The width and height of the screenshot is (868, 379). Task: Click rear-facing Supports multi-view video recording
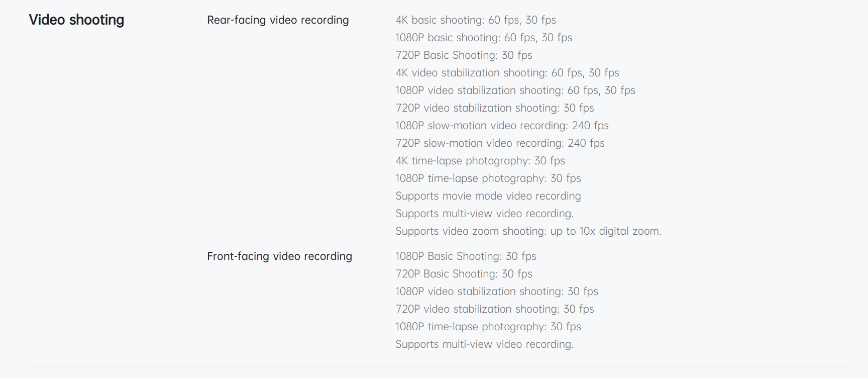[x=484, y=214]
